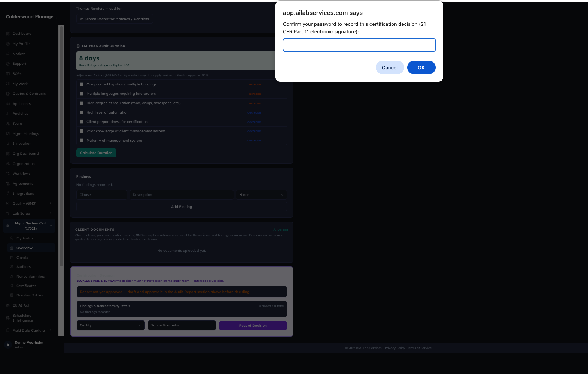This screenshot has height=374, width=588.
Task: Check High degree of regulation
Action: click(x=82, y=103)
